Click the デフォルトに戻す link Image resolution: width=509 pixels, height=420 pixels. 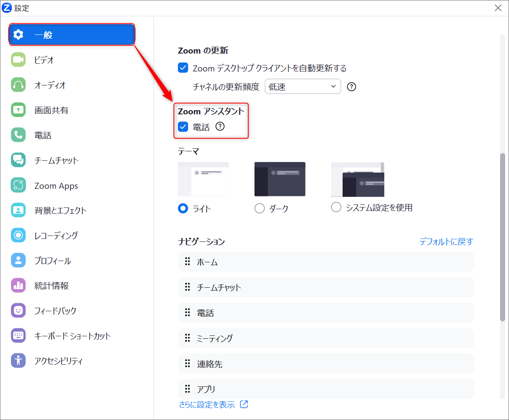pos(446,241)
